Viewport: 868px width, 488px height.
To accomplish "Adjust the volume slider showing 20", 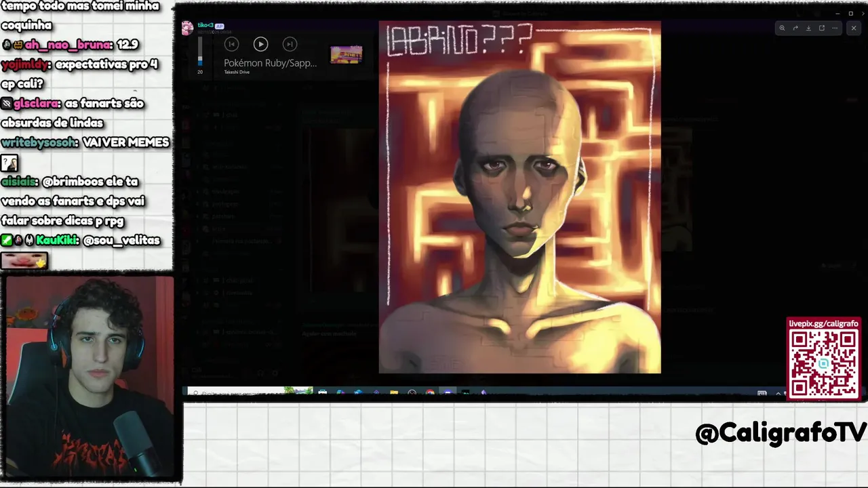I will [200, 53].
